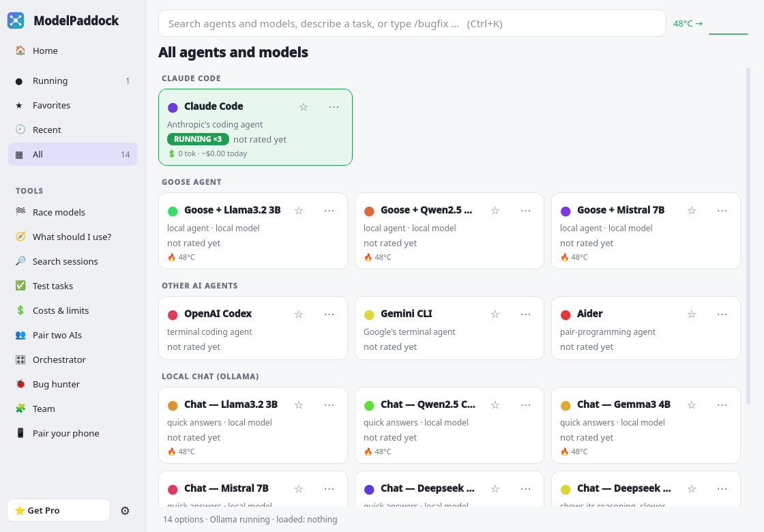This screenshot has width=764, height=532.
Task: Click the Home house icon
Action: [x=20, y=50]
